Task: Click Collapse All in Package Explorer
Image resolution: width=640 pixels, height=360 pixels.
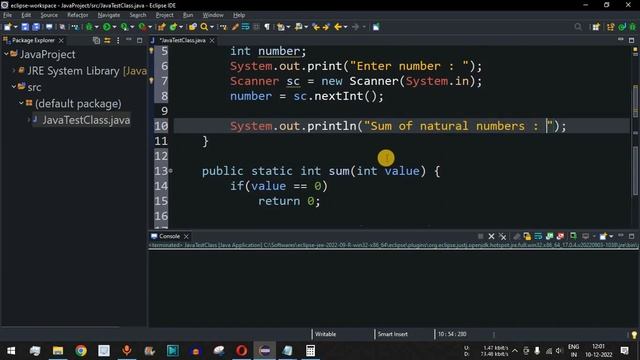Action: (x=96, y=40)
